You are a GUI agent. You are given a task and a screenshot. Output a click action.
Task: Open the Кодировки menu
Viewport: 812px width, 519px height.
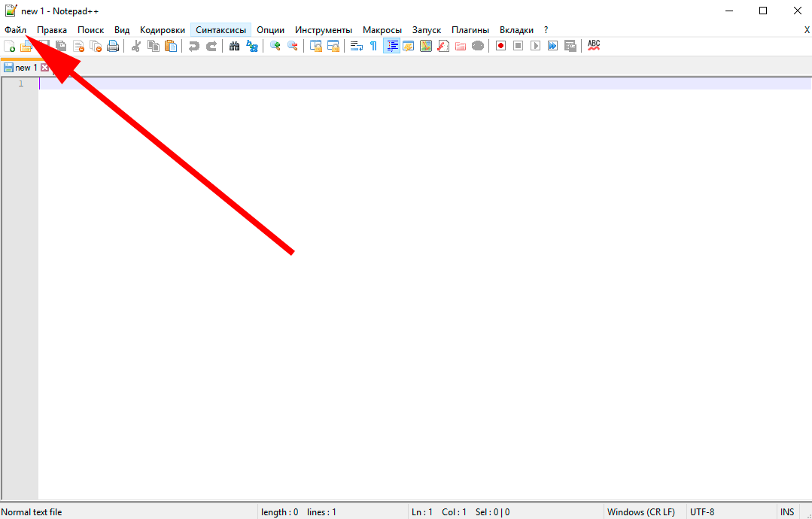click(x=163, y=30)
